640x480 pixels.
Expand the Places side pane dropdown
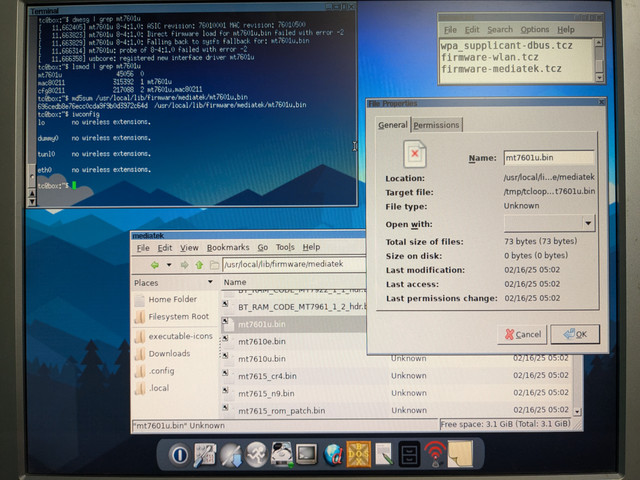click(x=210, y=282)
